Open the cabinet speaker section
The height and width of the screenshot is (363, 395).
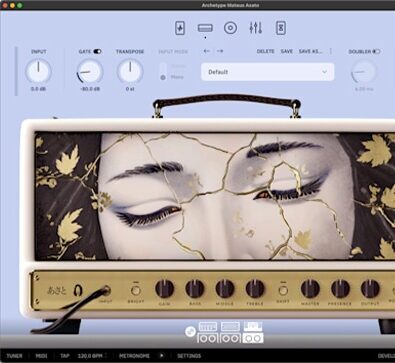click(230, 28)
